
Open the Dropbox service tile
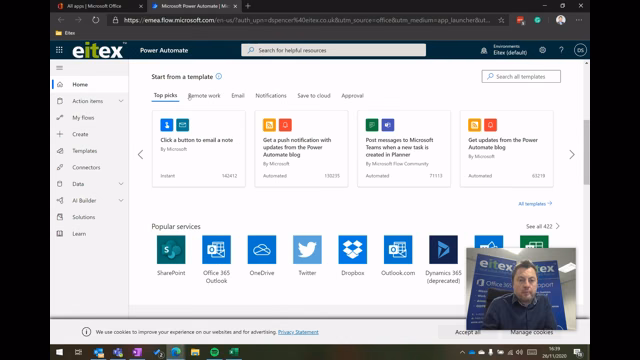[x=353, y=256]
